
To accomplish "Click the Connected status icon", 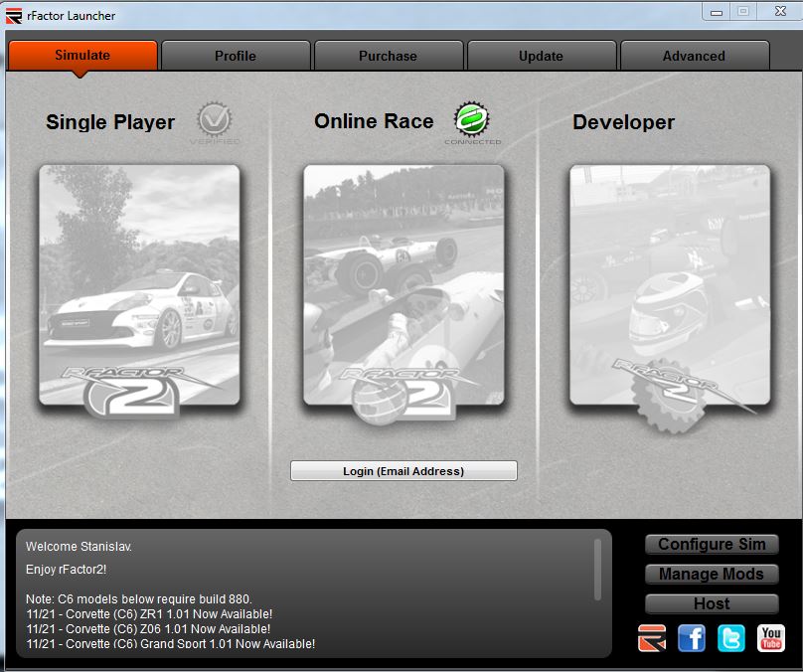I will coord(472,120).
